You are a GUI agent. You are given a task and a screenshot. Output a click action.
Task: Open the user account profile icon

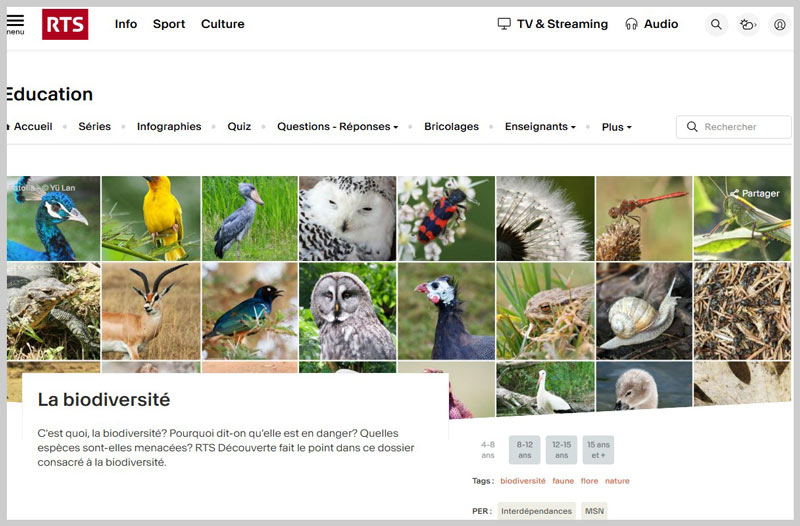(x=780, y=24)
